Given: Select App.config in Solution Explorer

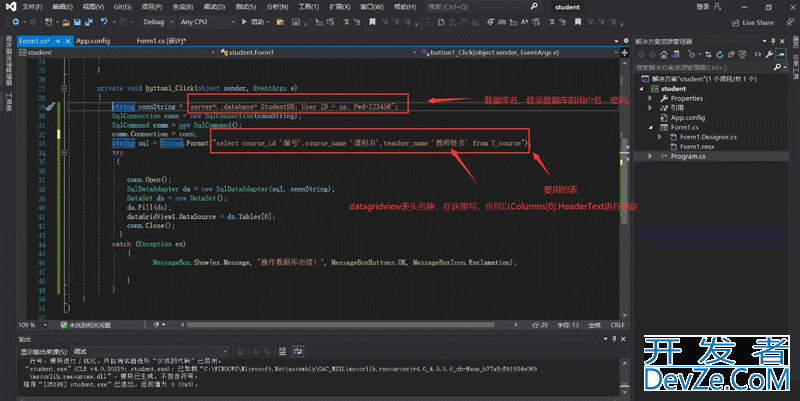Looking at the screenshot, I should (687, 117).
